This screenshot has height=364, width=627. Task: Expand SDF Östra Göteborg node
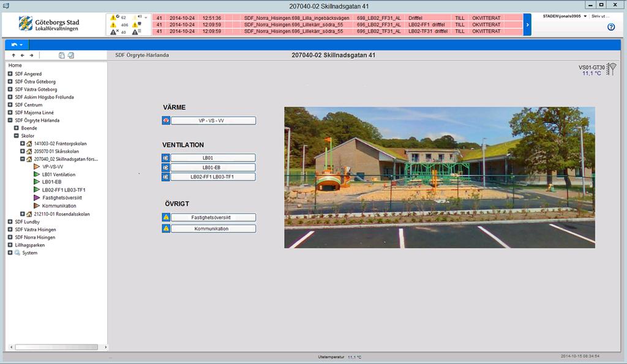click(x=10, y=81)
